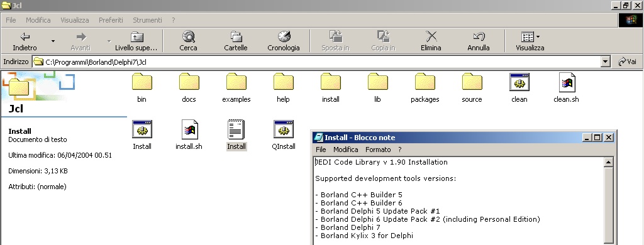The image size is (644, 245).
Task: Open the File menu in Blocco note
Action: tap(321, 150)
